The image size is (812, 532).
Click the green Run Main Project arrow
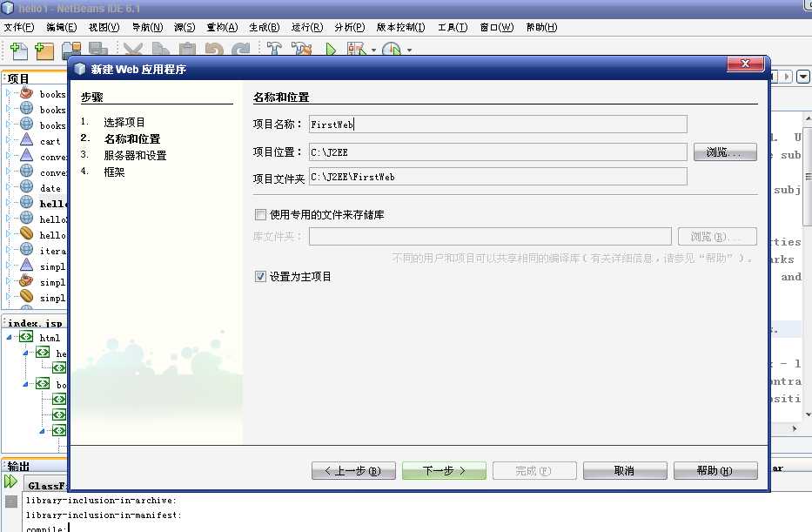(331, 50)
